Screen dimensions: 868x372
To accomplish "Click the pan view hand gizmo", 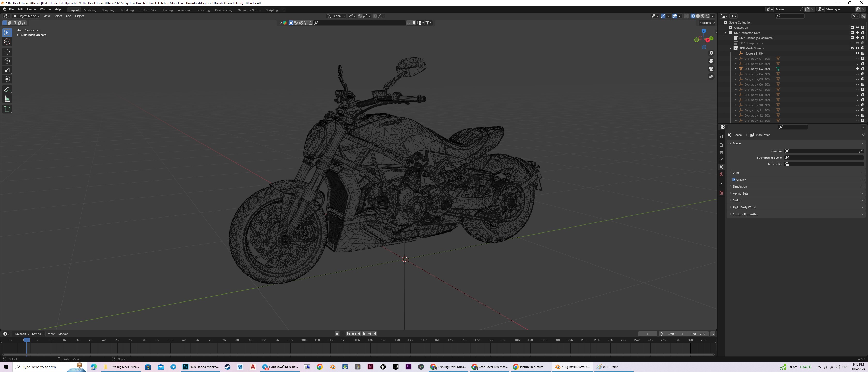I will 711,61.
